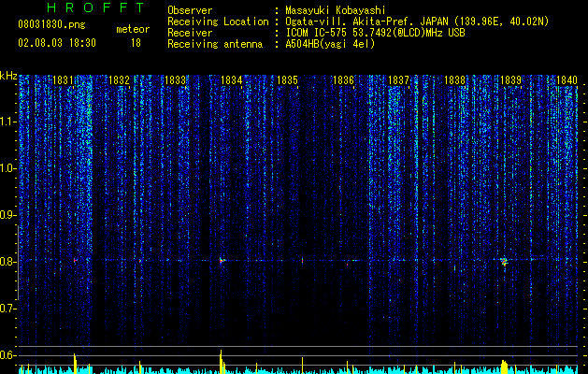
Task: Click the 0.8 kHz axis label
Action: click(7, 262)
